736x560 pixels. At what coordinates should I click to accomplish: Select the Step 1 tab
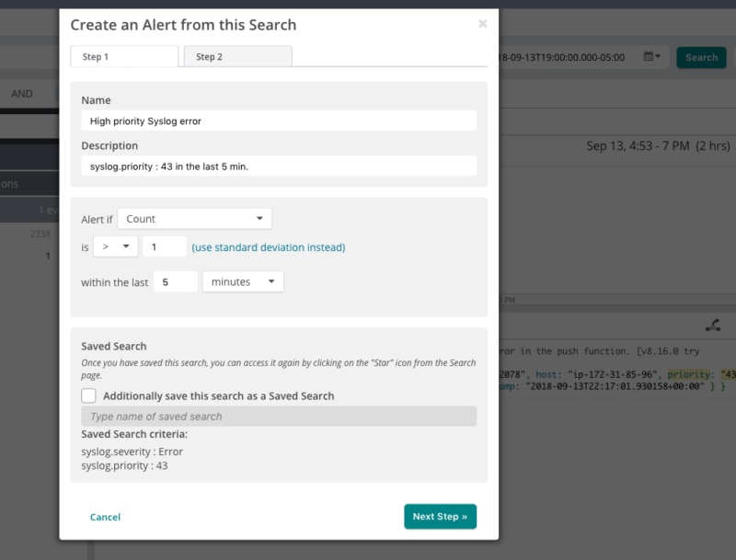pyautogui.click(x=124, y=57)
